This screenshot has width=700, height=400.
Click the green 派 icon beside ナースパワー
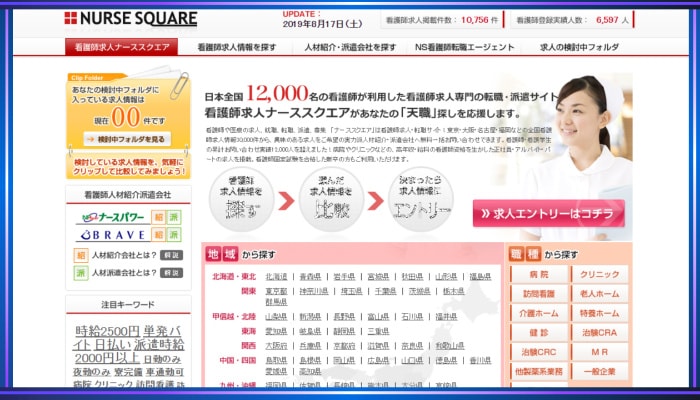click(174, 217)
